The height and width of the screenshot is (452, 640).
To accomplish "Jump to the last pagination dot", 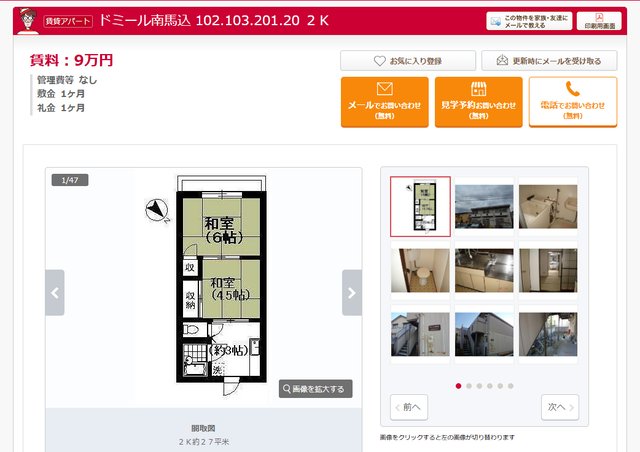I will pos(510,386).
